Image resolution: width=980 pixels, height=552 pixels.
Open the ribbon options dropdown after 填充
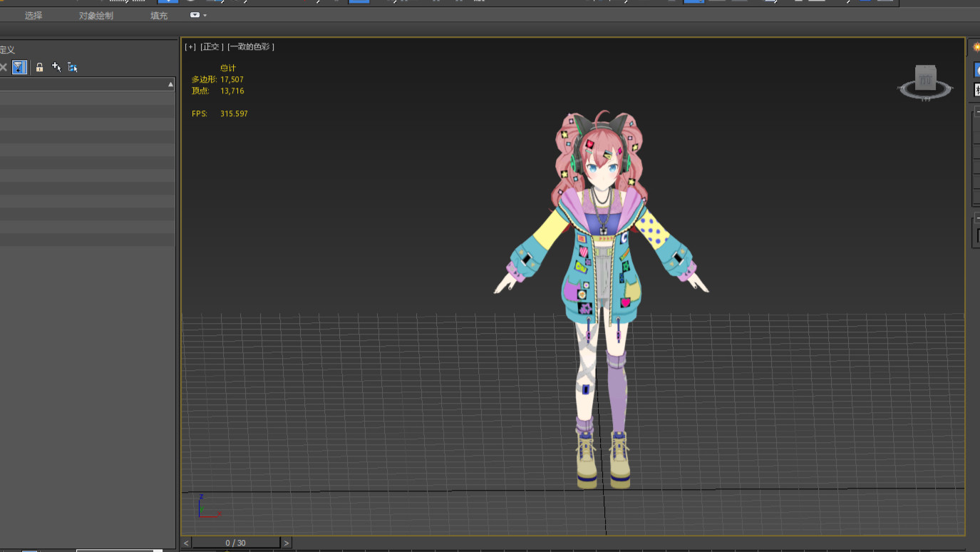point(198,15)
